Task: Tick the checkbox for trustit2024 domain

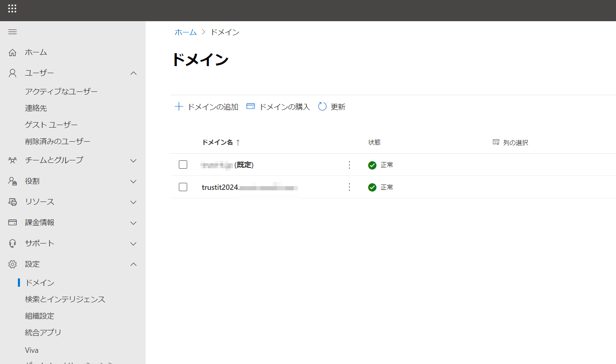Action: 183,187
